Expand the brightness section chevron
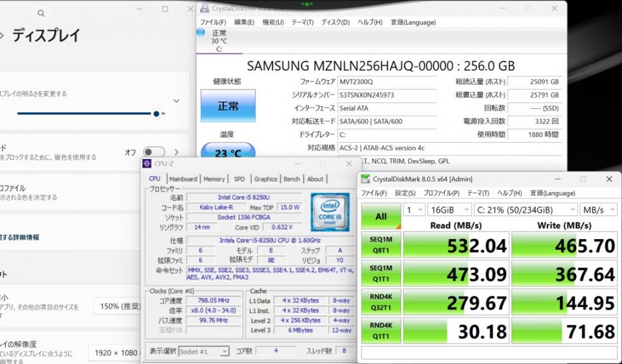 176,101
